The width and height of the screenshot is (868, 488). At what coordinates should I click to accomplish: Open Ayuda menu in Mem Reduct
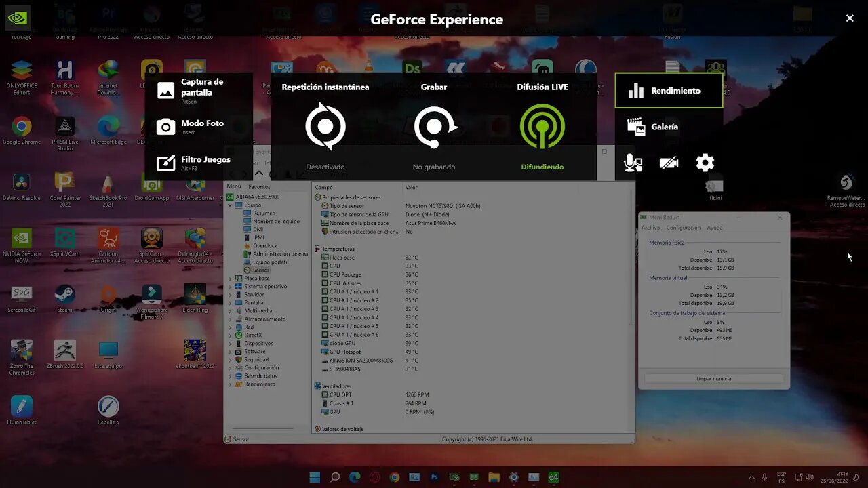[x=714, y=228]
